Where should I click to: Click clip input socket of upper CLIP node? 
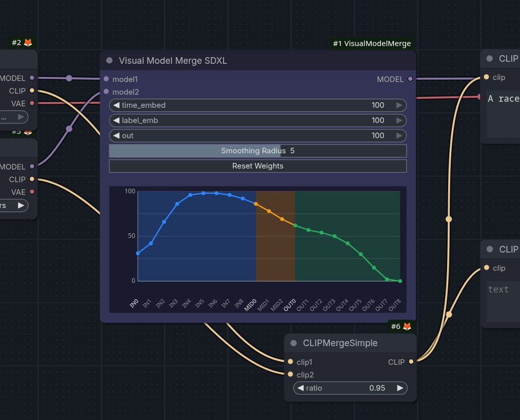click(x=486, y=77)
